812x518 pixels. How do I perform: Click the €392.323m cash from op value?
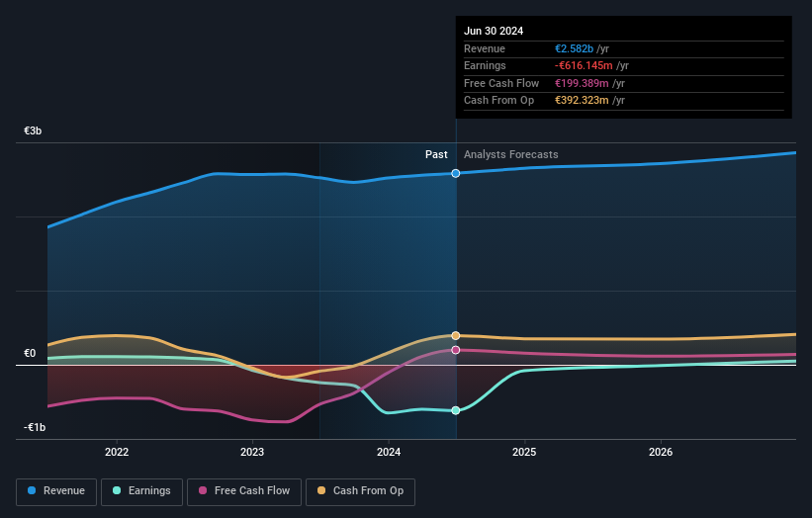click(582, 101)
